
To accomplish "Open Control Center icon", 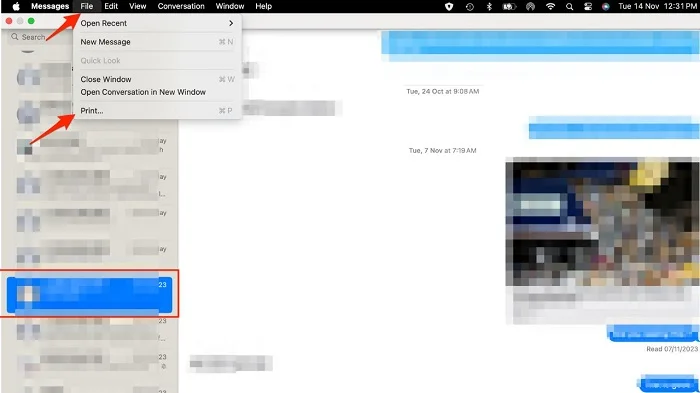I will tap(588, 6).
